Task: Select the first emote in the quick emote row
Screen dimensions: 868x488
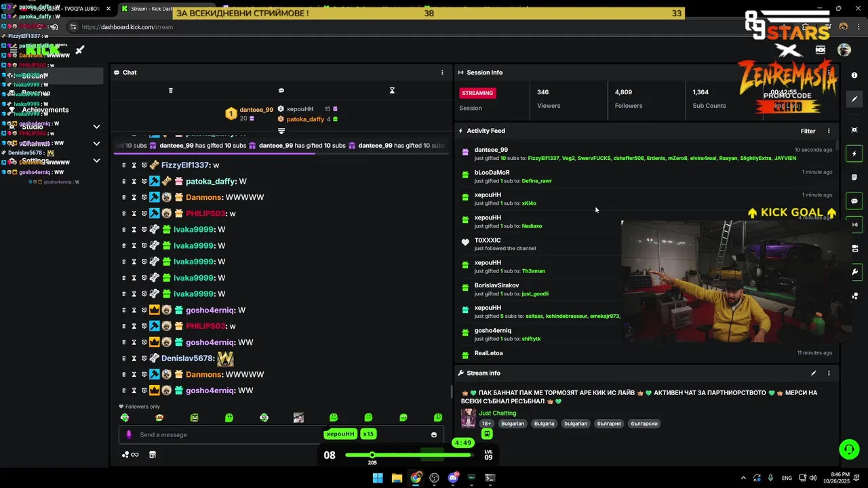Action: coord(125,418)
